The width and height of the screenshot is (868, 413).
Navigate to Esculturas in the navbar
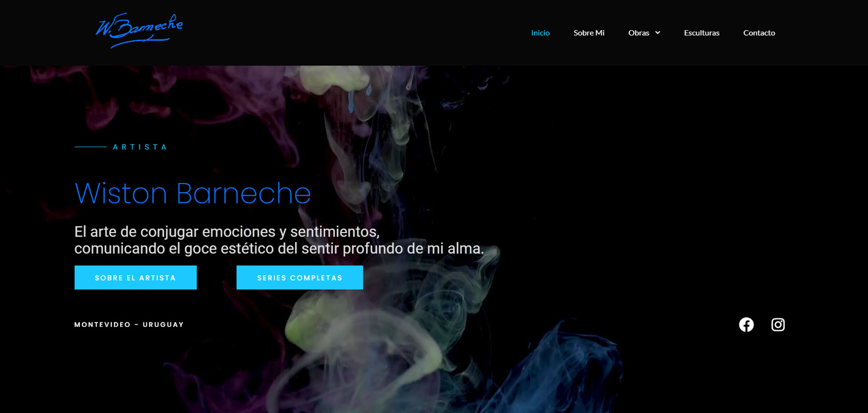tap(701, 33)
